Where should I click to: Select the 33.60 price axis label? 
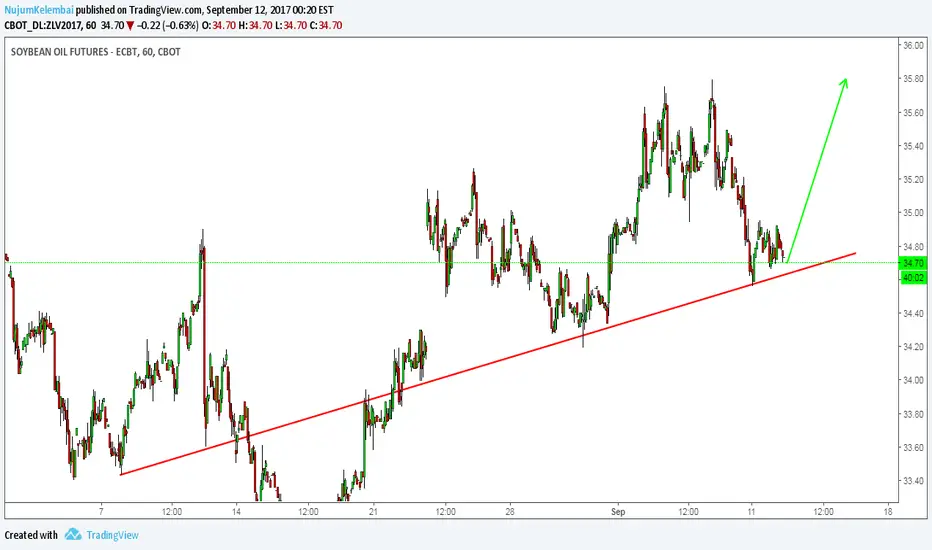tap(913, 447)
